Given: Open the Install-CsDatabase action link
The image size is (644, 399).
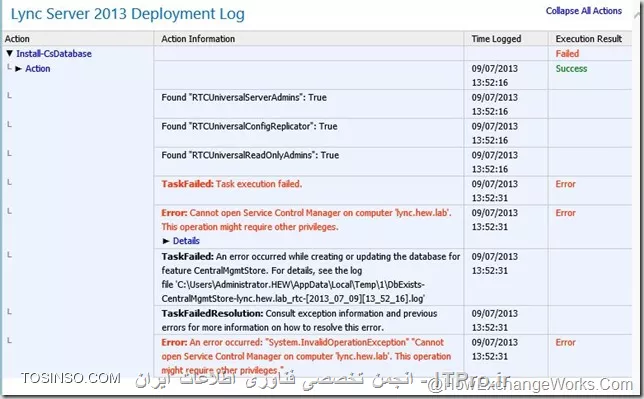Looking at the screenshot, I should (x=54, y=53).
